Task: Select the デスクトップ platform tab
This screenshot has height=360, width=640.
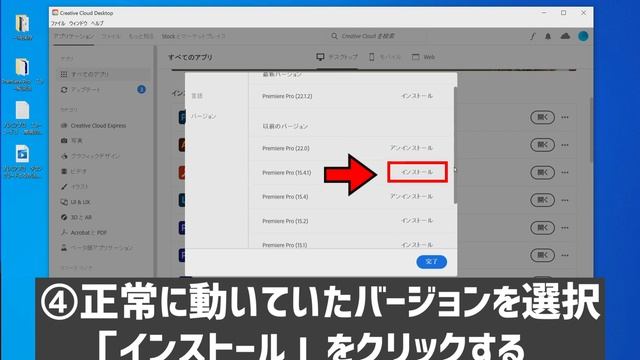Action: click(337, 57)
